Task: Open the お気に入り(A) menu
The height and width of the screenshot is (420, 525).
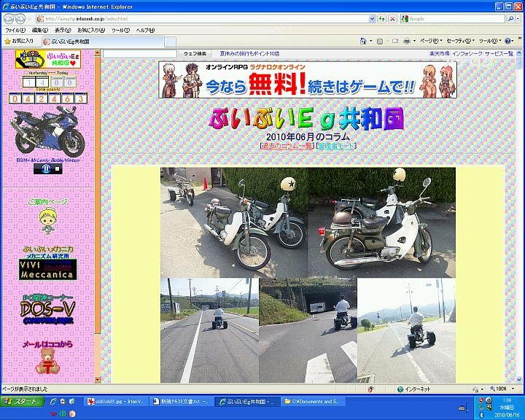Action: tap(91, 30)
